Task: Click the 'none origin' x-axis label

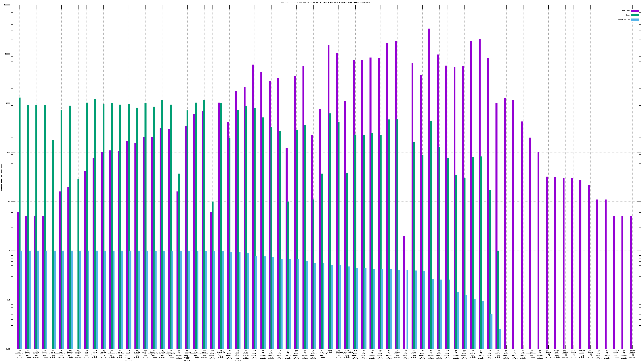Action: coord(330,352)
